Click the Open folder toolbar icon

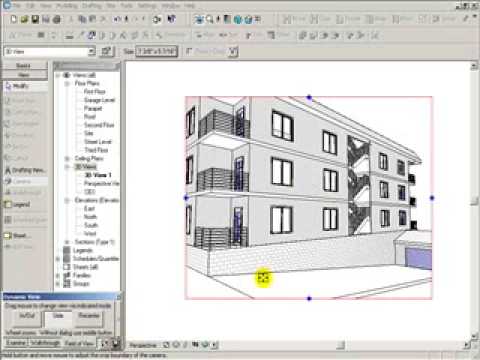click(24, 20)
